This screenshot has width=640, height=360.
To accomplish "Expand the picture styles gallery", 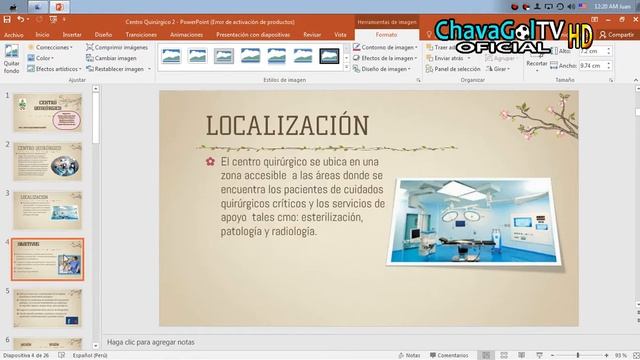I will tap(347, 67).
